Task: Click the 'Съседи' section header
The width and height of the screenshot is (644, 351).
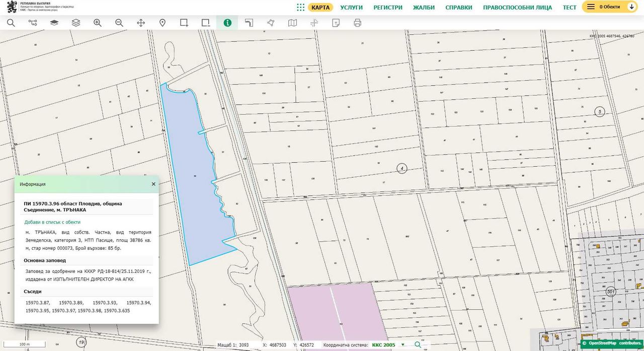Action: [x=33, y=292]
